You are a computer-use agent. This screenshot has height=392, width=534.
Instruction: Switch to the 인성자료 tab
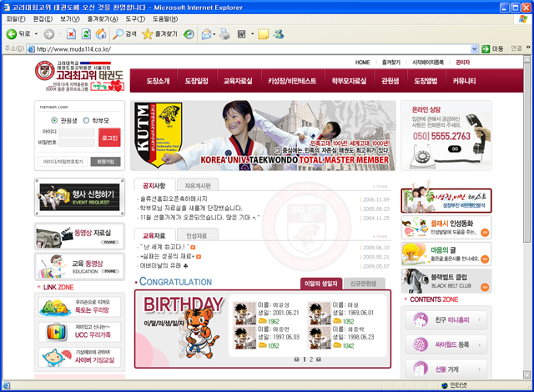tap(197, 235)
